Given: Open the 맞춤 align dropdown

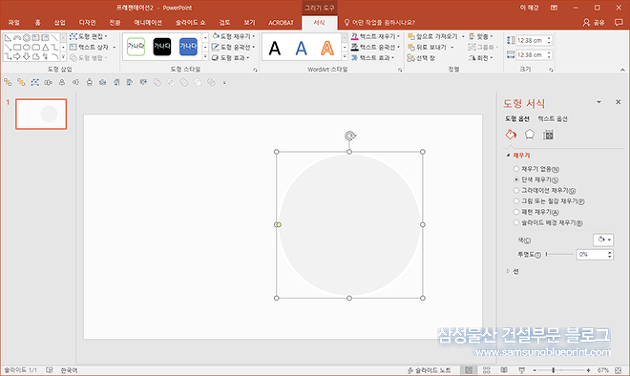Looking at the screenshot, I should 481,37.
